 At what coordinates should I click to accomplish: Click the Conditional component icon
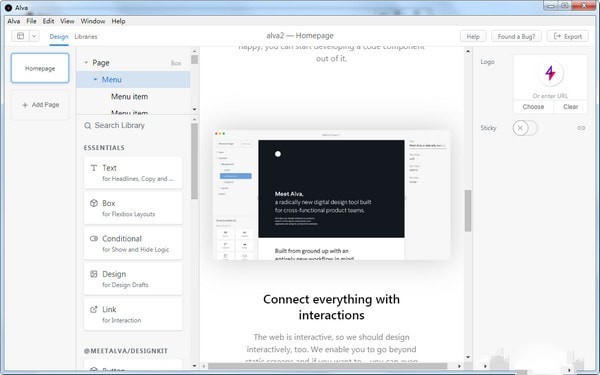click(x=94, y=238)
